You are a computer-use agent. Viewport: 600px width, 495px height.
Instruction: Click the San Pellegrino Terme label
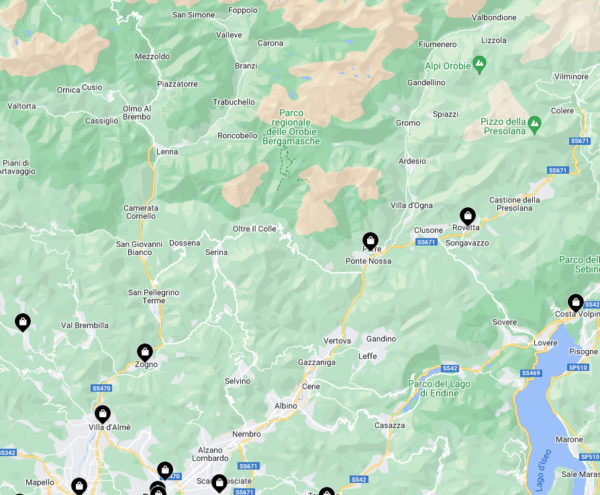click(x=154, y=296)
